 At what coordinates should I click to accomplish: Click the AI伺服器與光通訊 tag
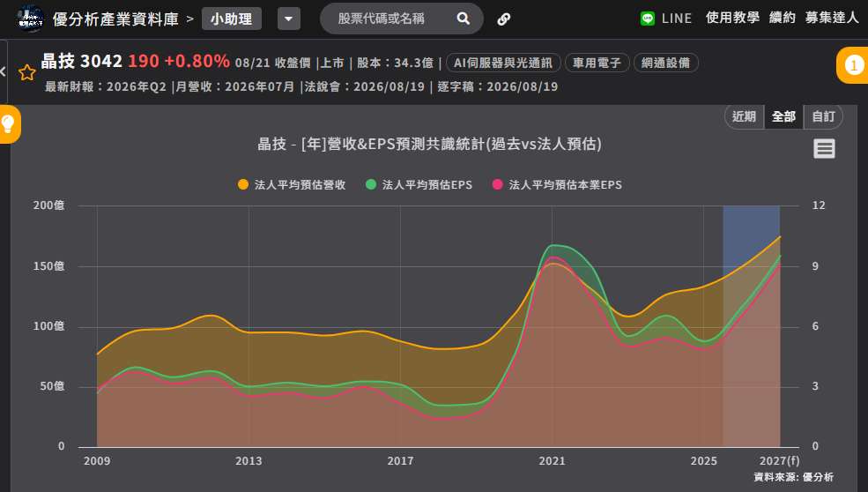point(503,63)
